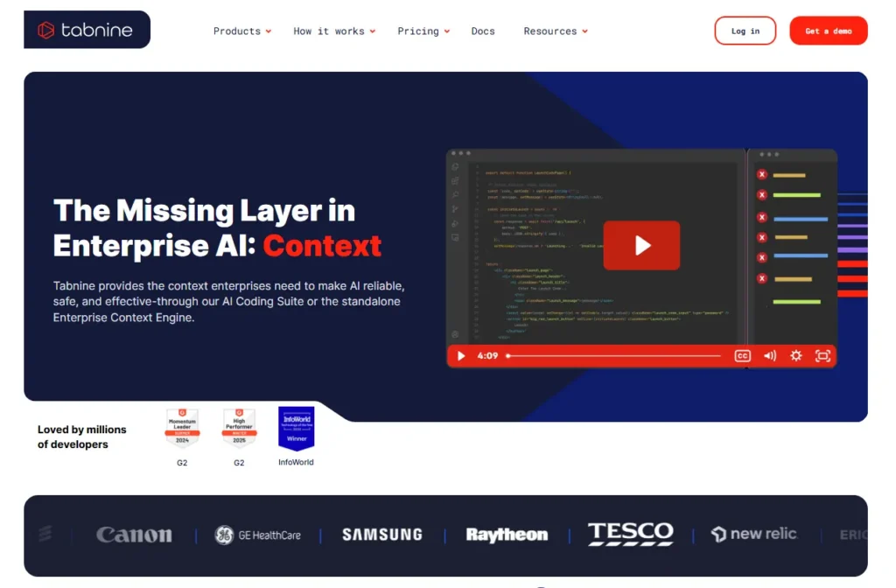Click the small play icon in the video controls
This screenshot has width=896, height=588.
point(461,356)
